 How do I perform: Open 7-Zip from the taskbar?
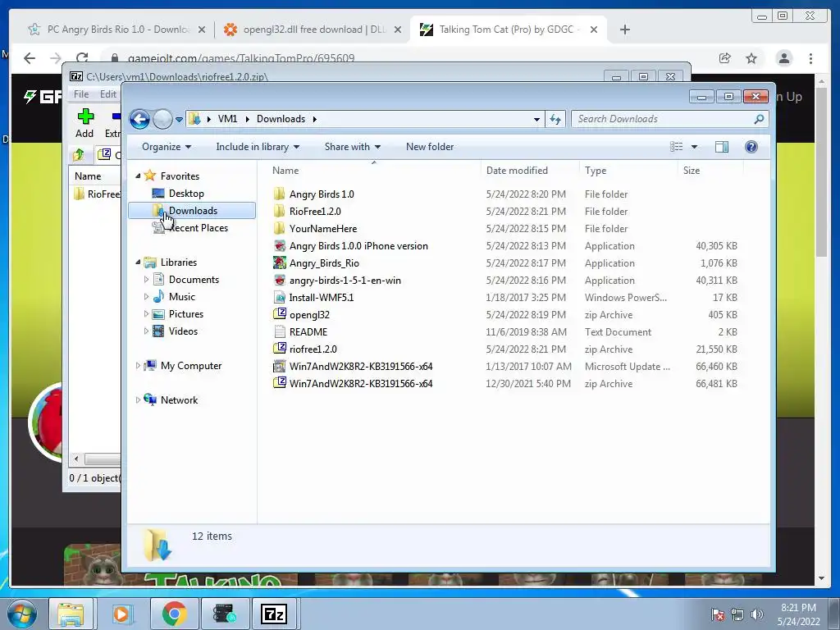tap(274, 614)
